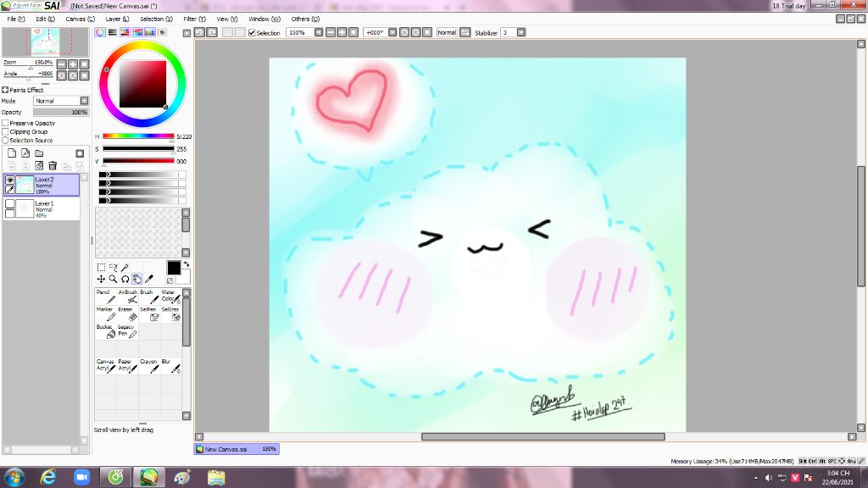Open the File menu

click(x=15, y=19)
